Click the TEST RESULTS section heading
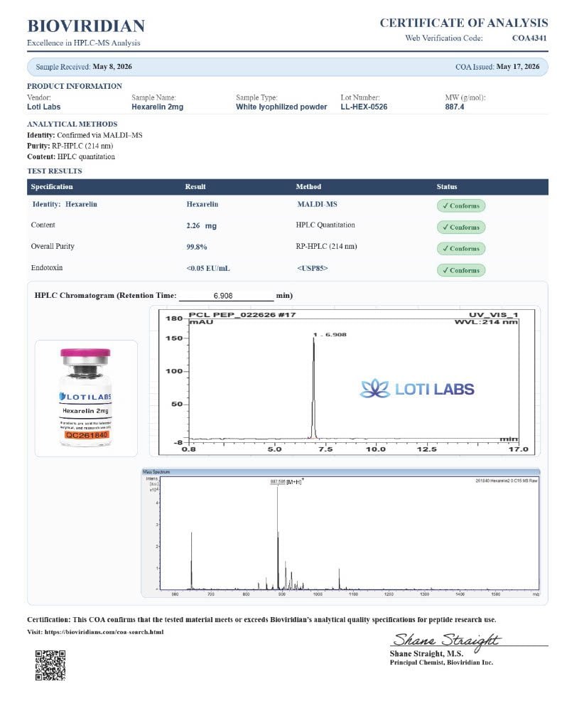 point(54,171)
